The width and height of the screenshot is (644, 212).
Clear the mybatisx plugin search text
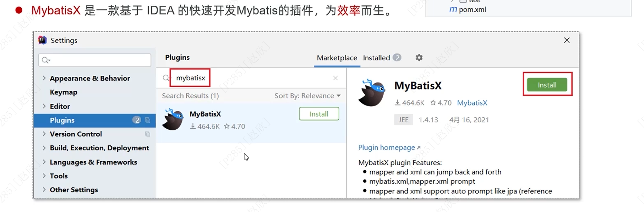[335, 78]
